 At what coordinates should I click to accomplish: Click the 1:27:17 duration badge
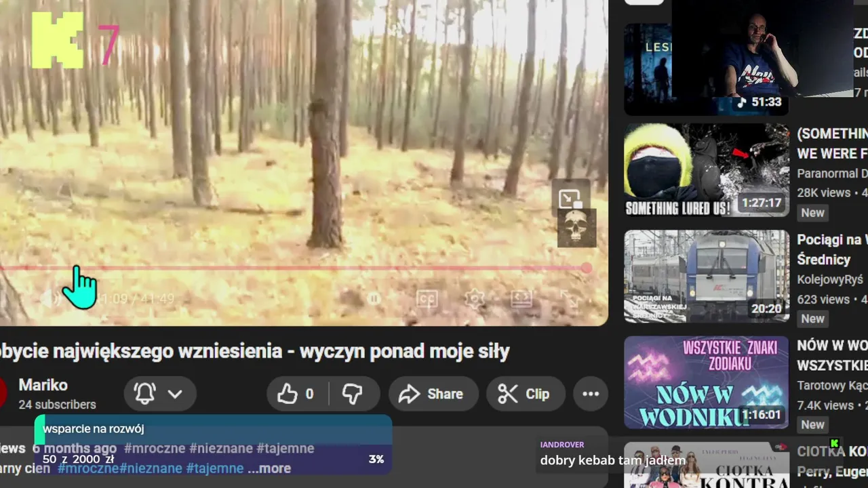(x=762, y=203)
